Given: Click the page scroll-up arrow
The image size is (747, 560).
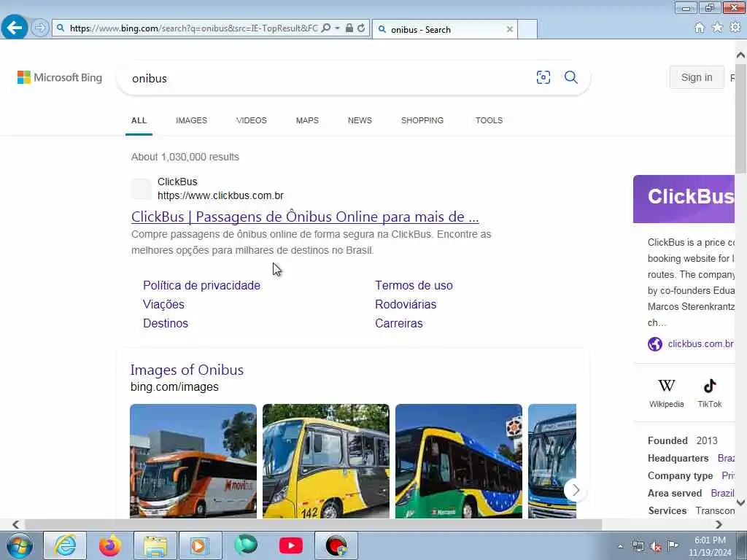Looking at the screenshot, I should [x=741, y=55].
